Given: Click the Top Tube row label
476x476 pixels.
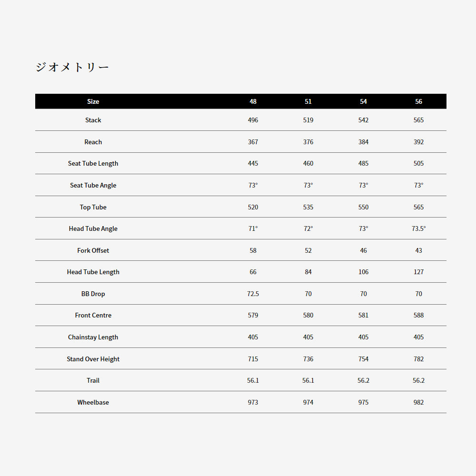Looking at the screenshot, I should point(93,207).
